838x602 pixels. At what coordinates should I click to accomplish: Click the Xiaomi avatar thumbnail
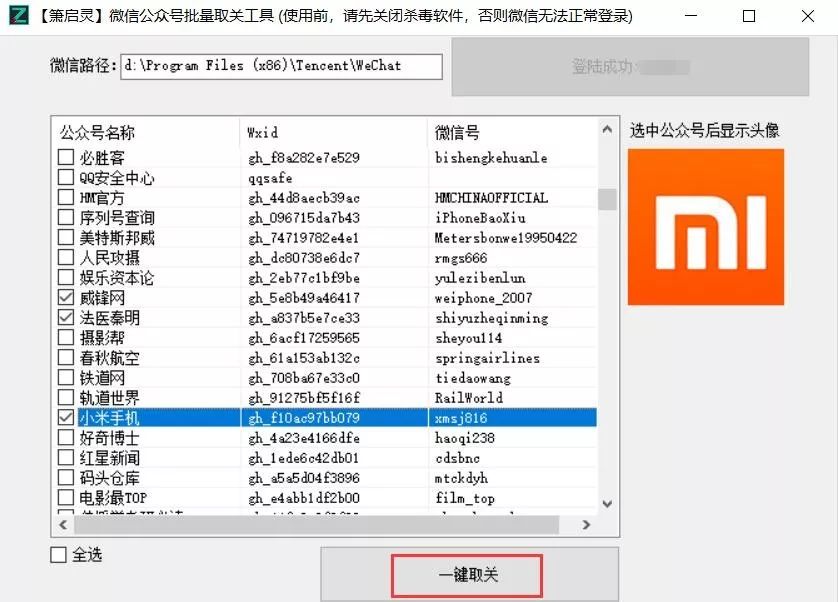(705, 227)
